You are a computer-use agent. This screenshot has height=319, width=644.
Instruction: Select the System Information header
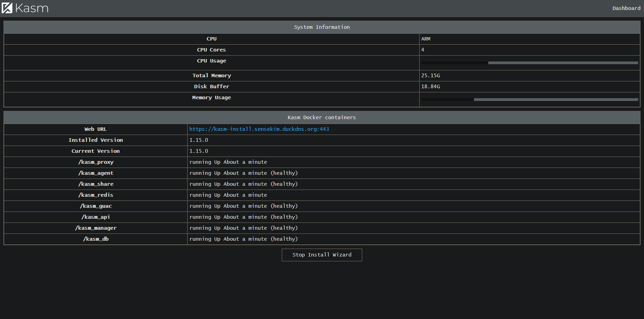(x=322, y=27)
